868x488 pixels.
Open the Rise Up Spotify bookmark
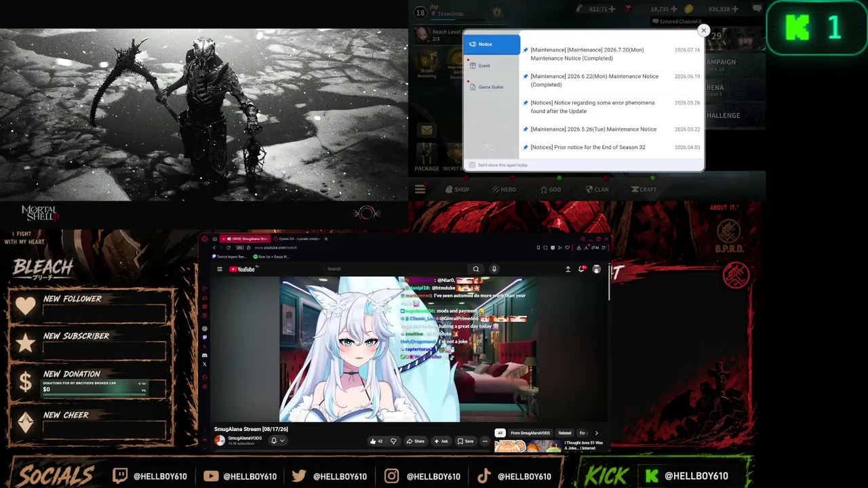tap(271, 257)
